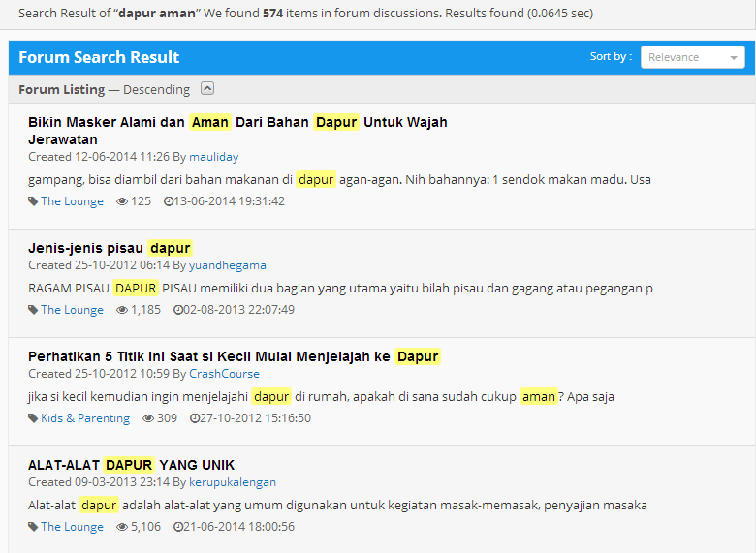Open Kids & Parenting category tag
756x553 pixels.
point(85,417)
